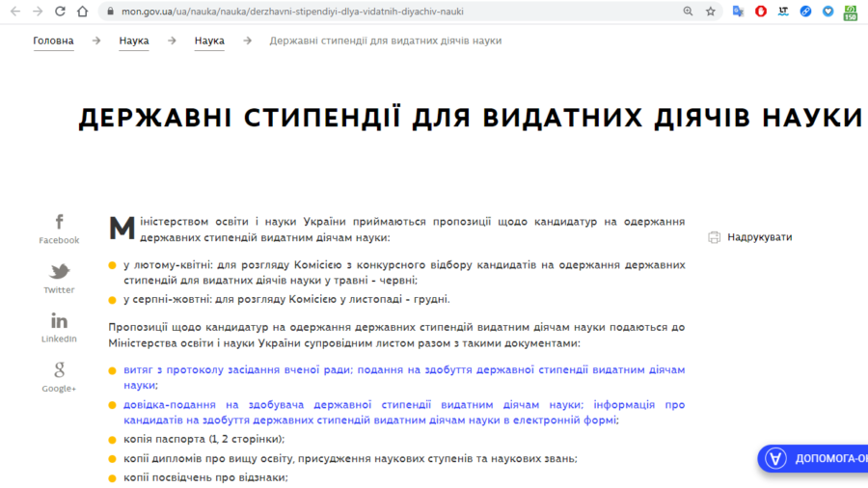Click the text копія паспорта (1, 2 сторінки)
This screenshot has width=868, height=488.
[x=203, y=440]
